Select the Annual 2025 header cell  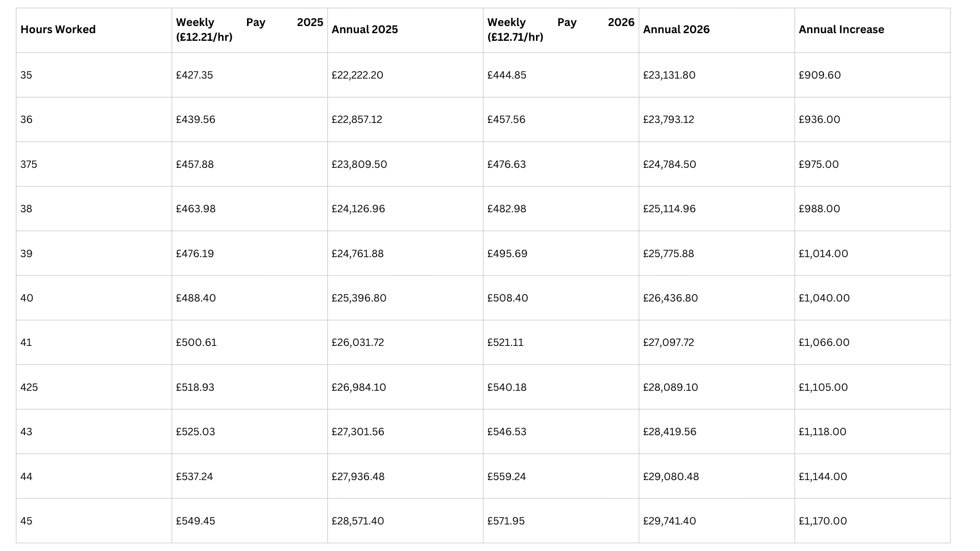click(364, 30)
